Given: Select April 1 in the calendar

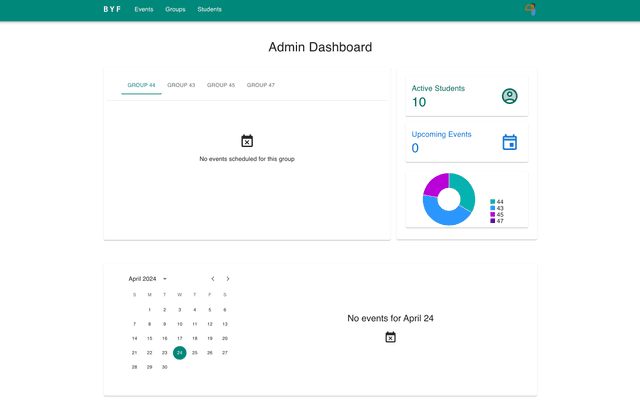Looking at the screenshot, I should (x=149, y=310).
